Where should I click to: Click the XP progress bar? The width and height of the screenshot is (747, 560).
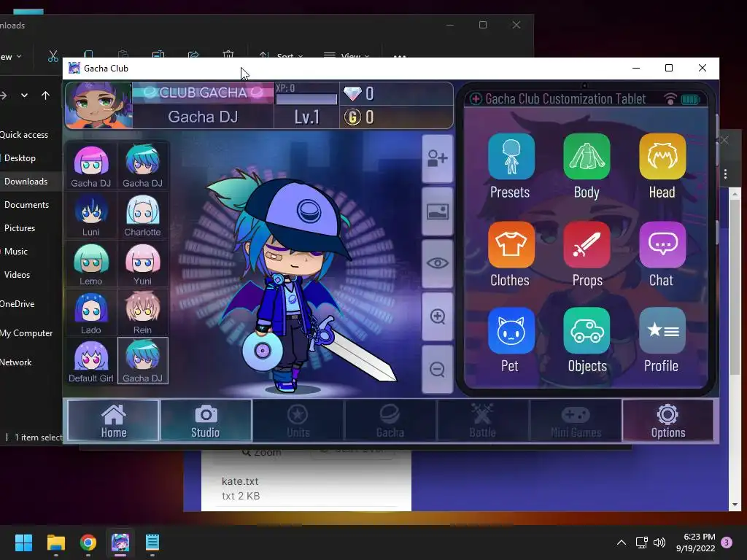[x=306, y=99]
